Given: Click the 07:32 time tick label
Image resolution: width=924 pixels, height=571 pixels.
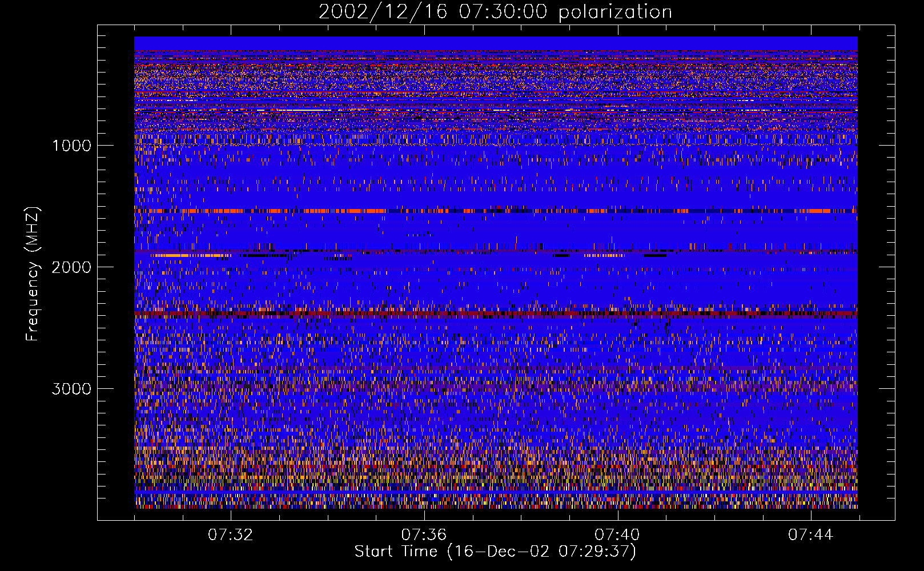Looking at the screenshot, I should 230,535.
